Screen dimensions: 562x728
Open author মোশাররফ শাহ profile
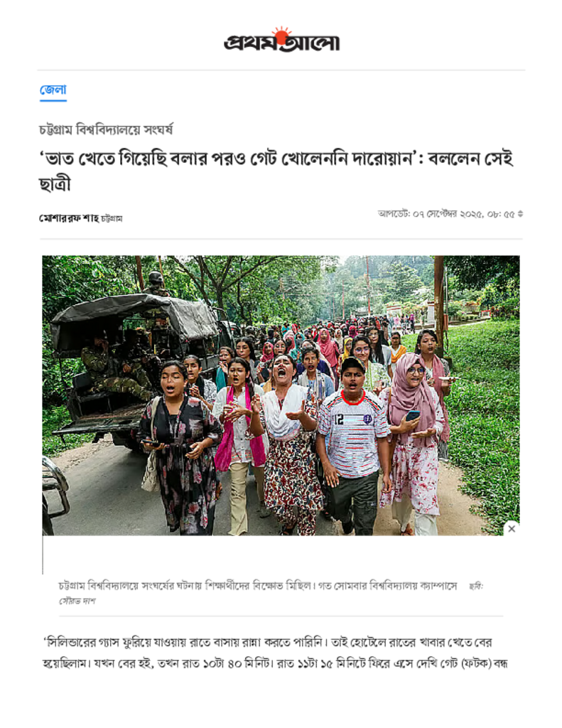click(x=69, y=218)
